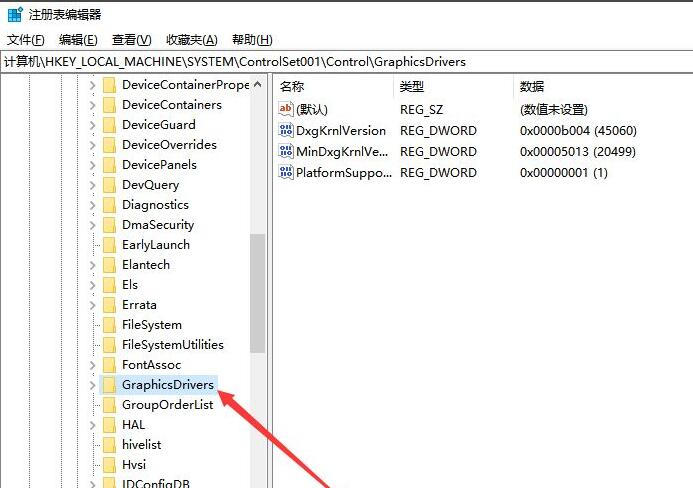Open the 文件(F) menu
The height and width of the screenshot is (488, 693).
(26, 40)
